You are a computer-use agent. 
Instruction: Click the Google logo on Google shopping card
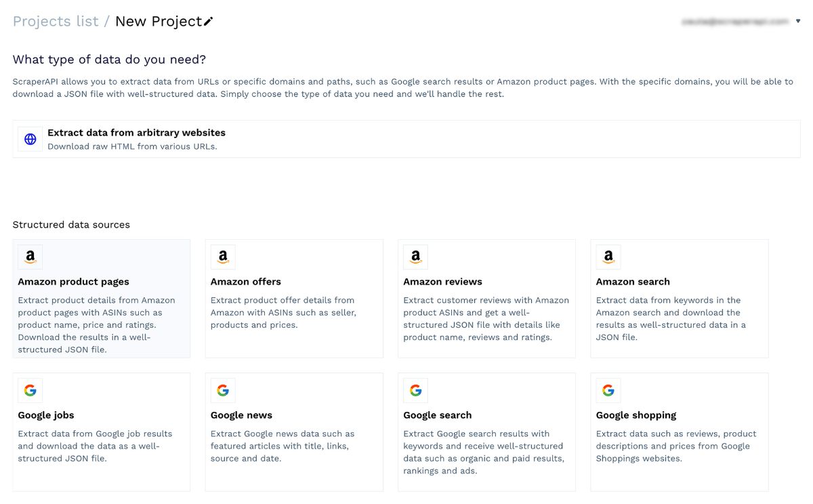coord(608,390)
